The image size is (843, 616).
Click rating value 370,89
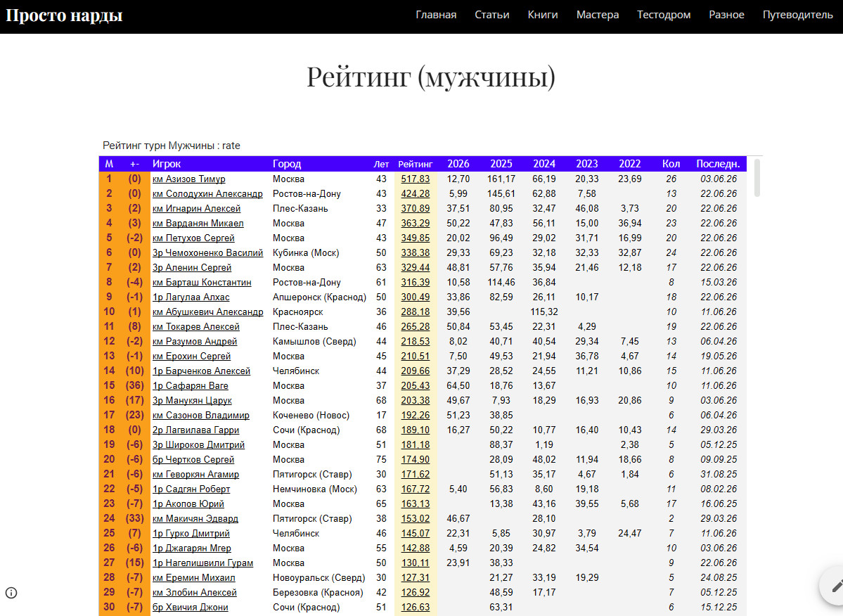tap(415, 209)
